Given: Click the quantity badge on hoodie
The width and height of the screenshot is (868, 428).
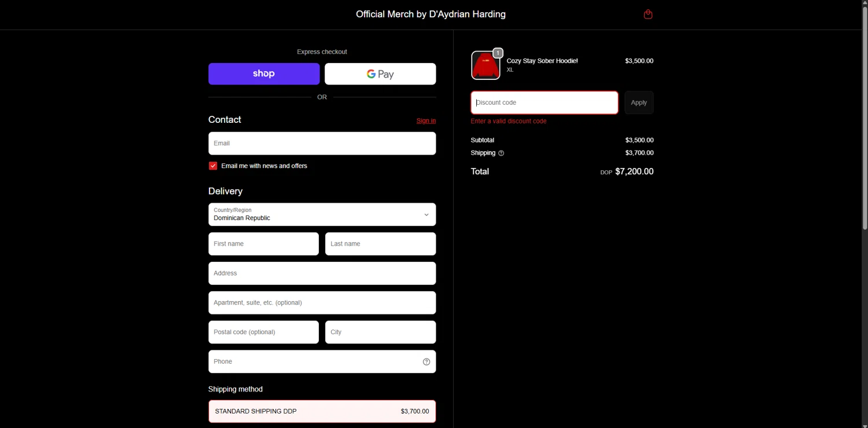Looking at the screenshot, I should click(x=498, y=53).
